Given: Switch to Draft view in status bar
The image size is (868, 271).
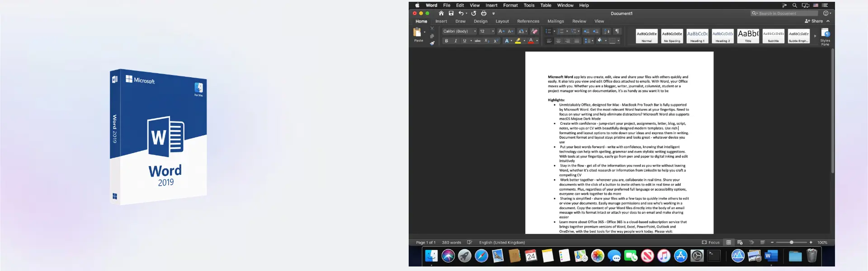Looking at the screenshot, I should pyautogui.click(x=763, y=243).
